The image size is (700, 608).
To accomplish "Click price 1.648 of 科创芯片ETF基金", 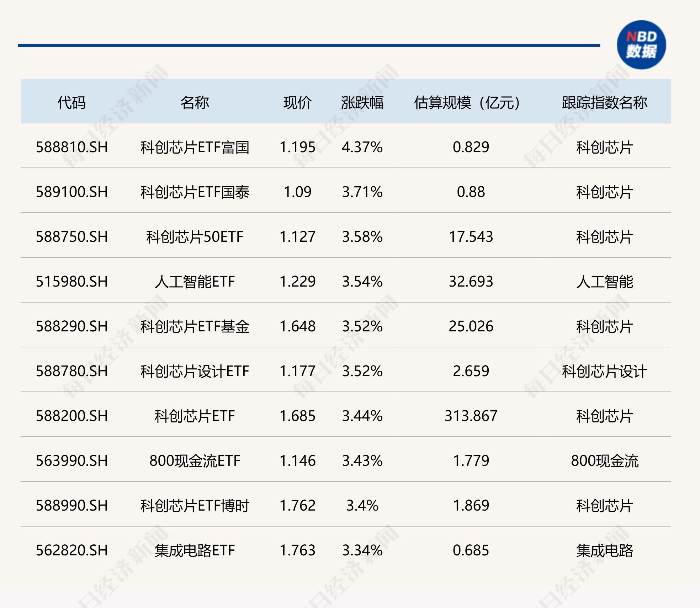I will click(297, 326).
